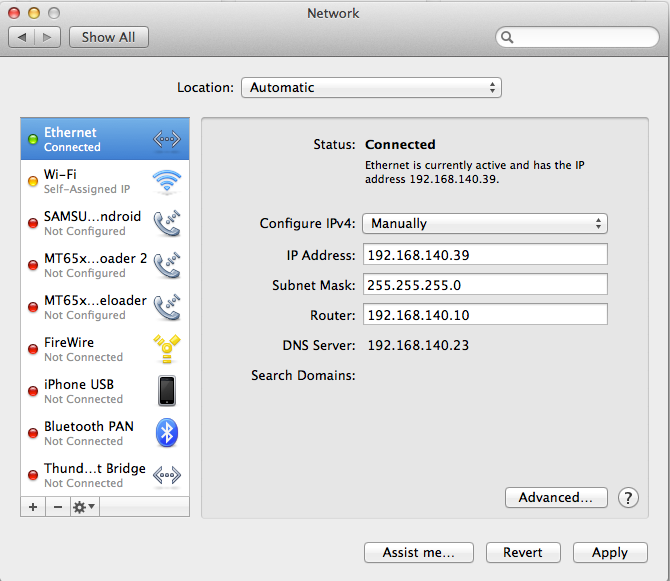Go back with the left arrow button
Viewport: 670px width, 581px height.
[x=22, y=37]
